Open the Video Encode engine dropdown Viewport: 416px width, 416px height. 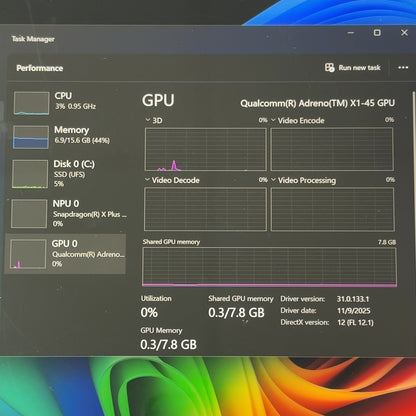click(x=274, y=120)
